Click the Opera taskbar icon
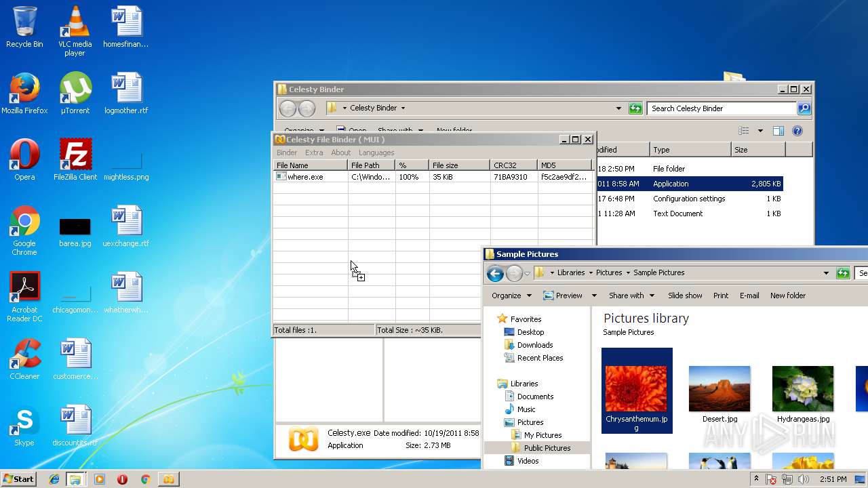Viewport: 868px width, 488px height. coord(122,479)
